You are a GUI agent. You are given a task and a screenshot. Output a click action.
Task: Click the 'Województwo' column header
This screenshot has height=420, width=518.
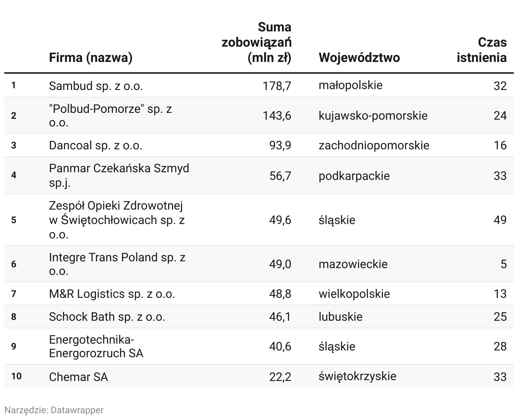359,57
